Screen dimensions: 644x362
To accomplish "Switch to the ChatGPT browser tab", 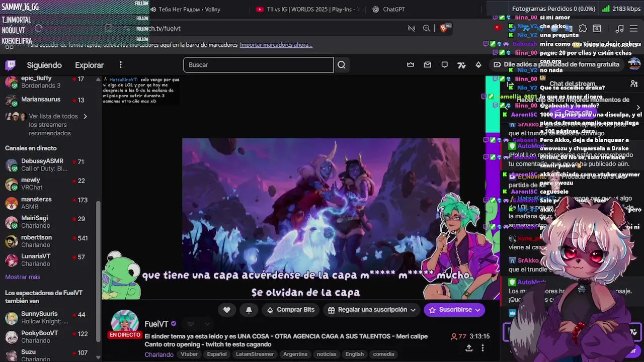I will (x=388, y=9).
